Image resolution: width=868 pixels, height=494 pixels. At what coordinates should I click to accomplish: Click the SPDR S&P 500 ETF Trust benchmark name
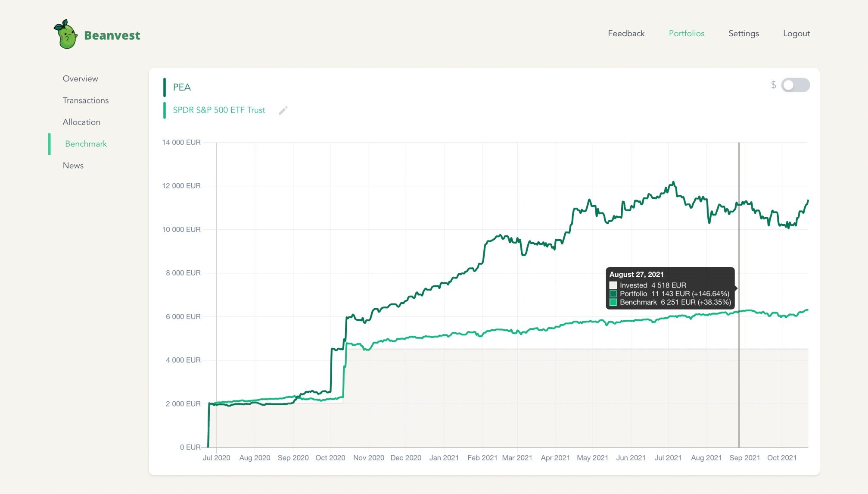point(219,110)
